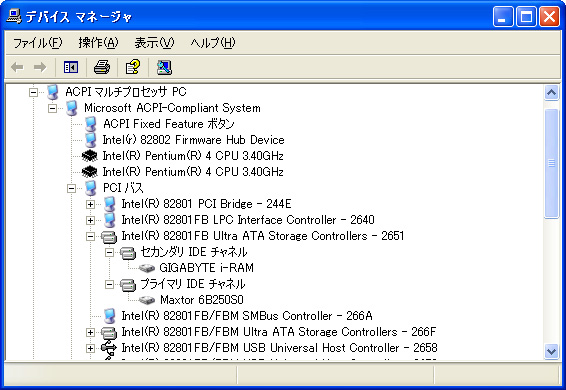Click the GIGABYTE i-RAM disk drive icon

coord(147,268)
